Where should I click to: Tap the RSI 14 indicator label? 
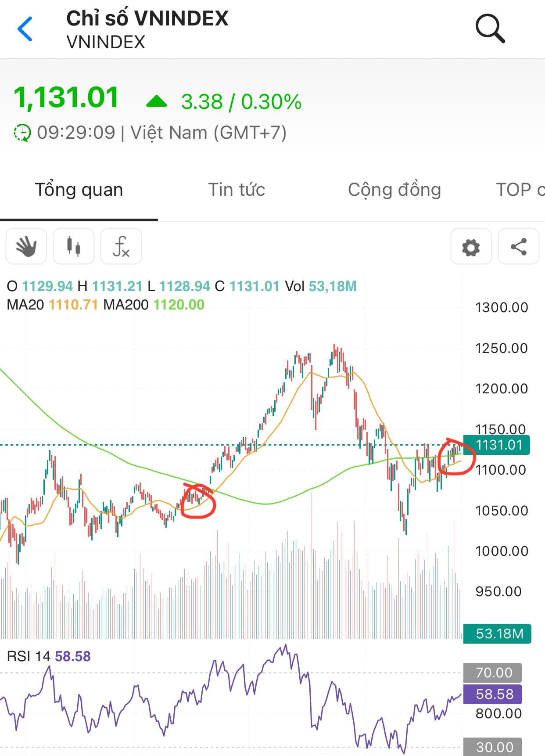pos(29,656)
